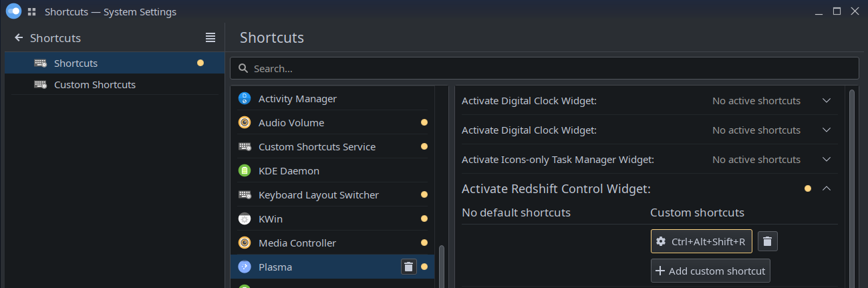Click the Activity Manager icon
The width and height of the screenshot is (868, 288).
click(245, 99)
